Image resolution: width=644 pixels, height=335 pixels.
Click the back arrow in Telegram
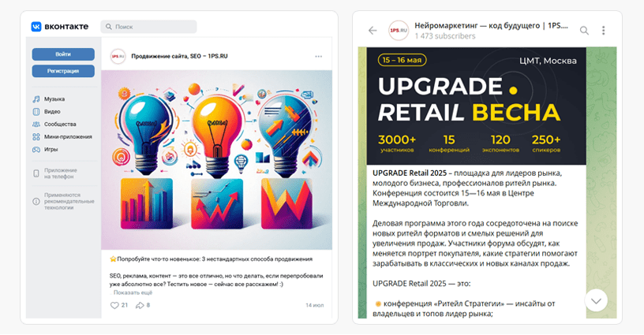click(x=373, y=30)
